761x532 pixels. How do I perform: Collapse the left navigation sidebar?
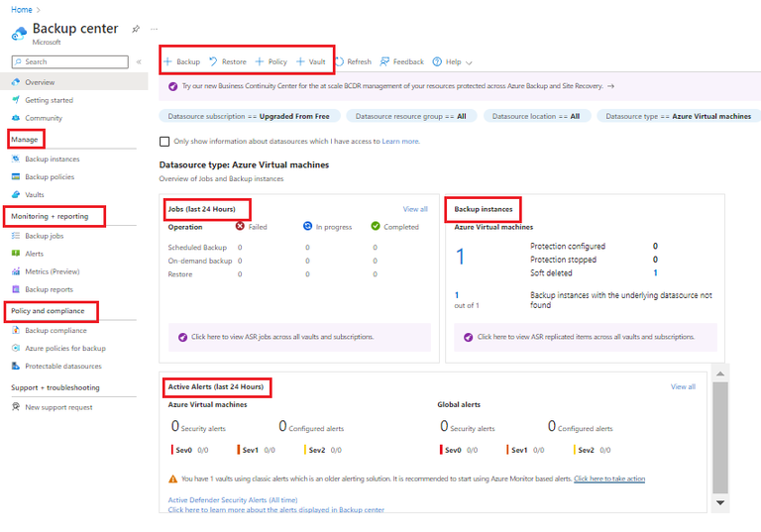(x=139, y=61)
